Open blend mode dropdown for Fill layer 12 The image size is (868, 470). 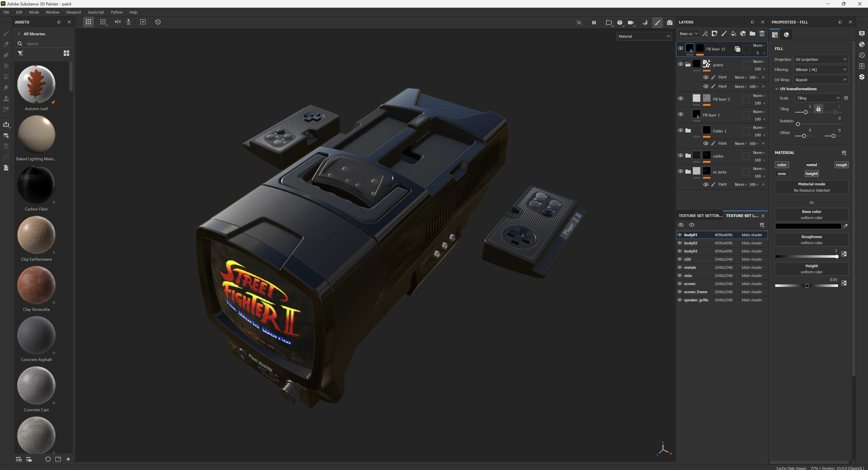pyautogui.click(x=759, y=45)
